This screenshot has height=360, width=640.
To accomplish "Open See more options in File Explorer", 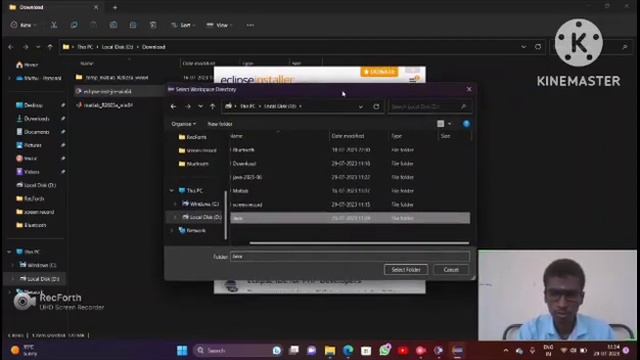I will click(x=250, y=25).
